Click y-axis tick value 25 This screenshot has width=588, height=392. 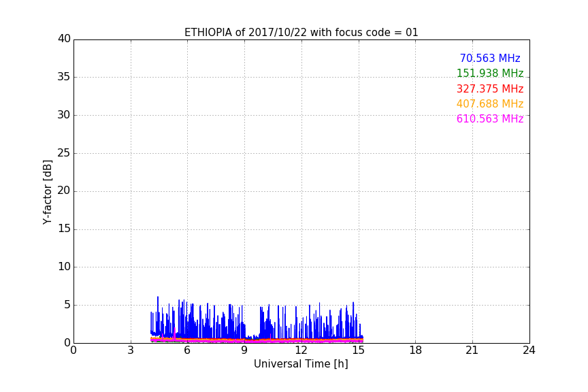pyautogui.click(x=64, y=153)
